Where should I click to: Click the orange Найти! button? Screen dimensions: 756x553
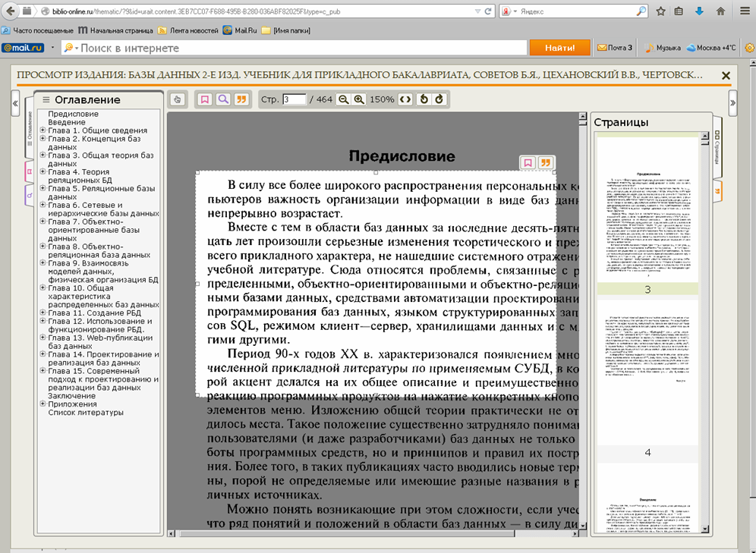pyautogui.click(x=559, y=48)
